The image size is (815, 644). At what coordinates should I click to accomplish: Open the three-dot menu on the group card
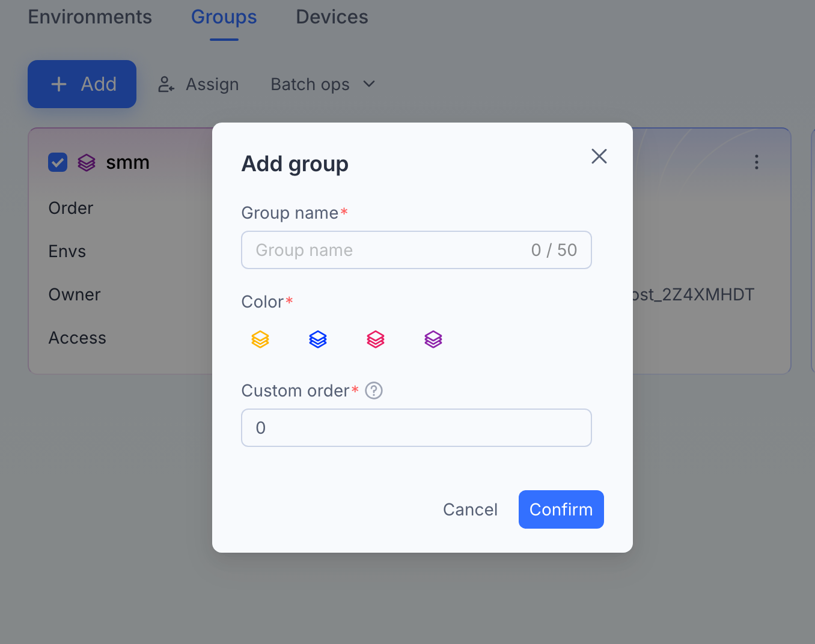(757, 162)
